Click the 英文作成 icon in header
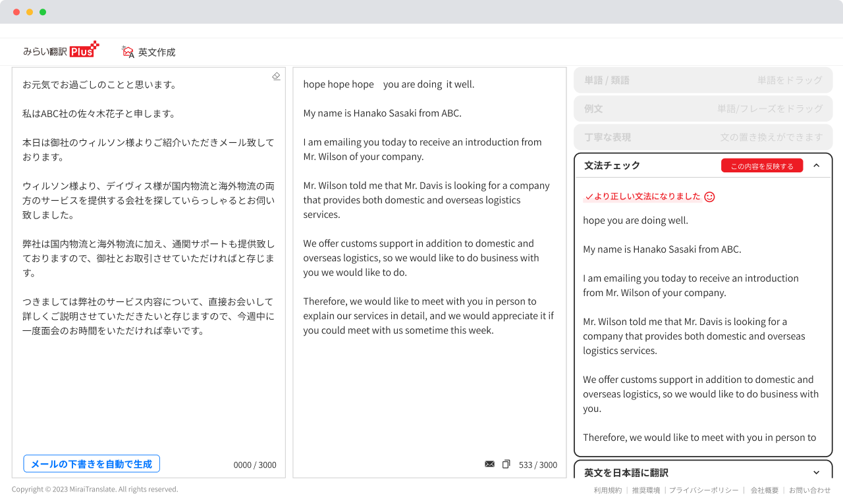 [x=128, y=52]
